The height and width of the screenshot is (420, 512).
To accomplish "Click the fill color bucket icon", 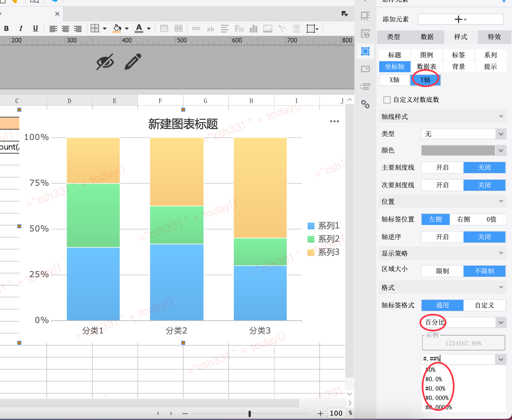I will coord(117,28).
